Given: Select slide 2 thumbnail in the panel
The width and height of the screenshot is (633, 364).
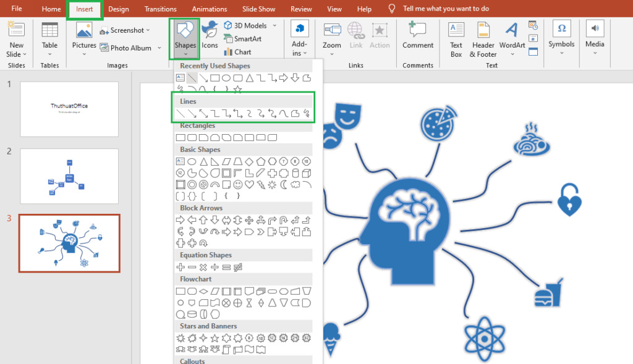Looking at the screenshot, I should [x=69, y=176].
